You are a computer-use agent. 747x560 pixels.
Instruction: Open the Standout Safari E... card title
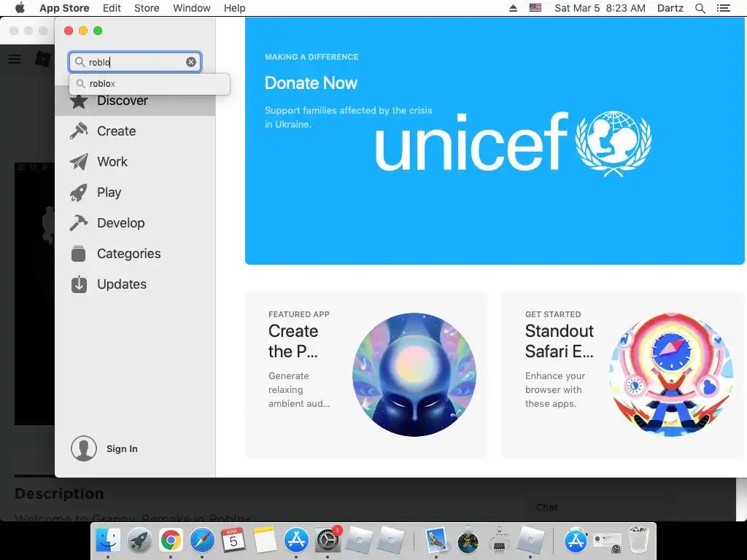[x=560, y=341]
